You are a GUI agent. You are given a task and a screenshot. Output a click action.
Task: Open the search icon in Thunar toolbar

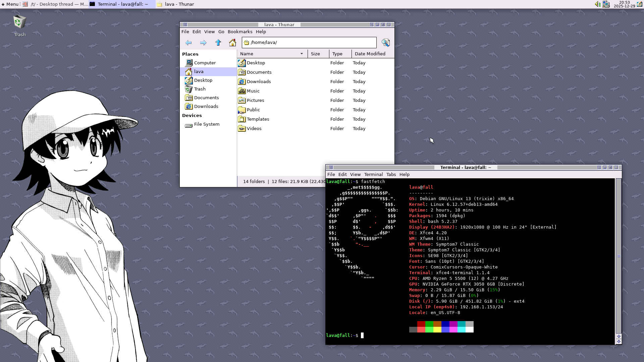pyautogui.click(x=386, y=43)
